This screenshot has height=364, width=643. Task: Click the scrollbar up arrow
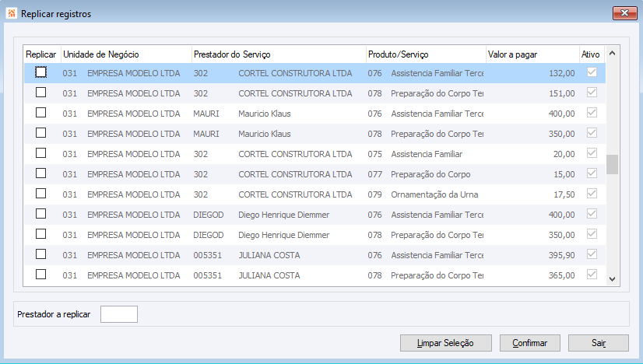612,54
